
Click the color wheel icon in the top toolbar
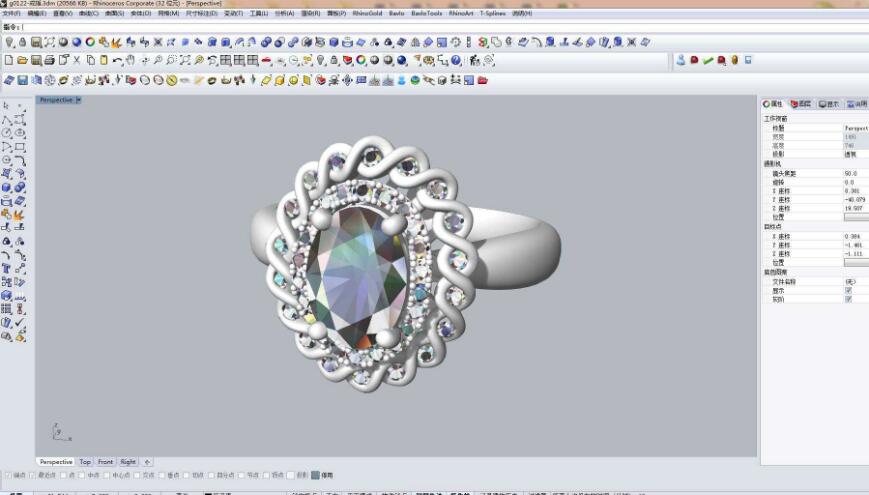(90, 42)
